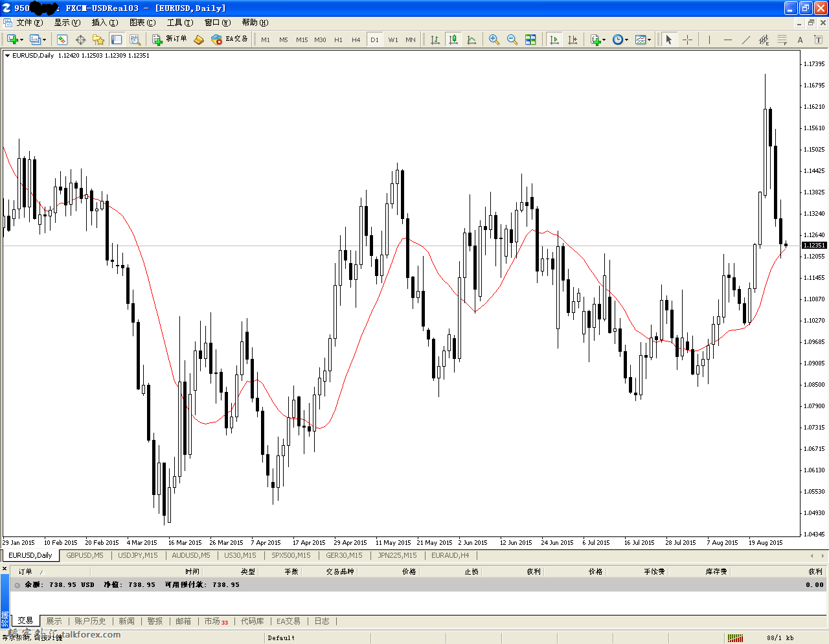Click the new chart dropdown arrow
The height and width of the screenshot is (644, 829).
pos(22,40)
